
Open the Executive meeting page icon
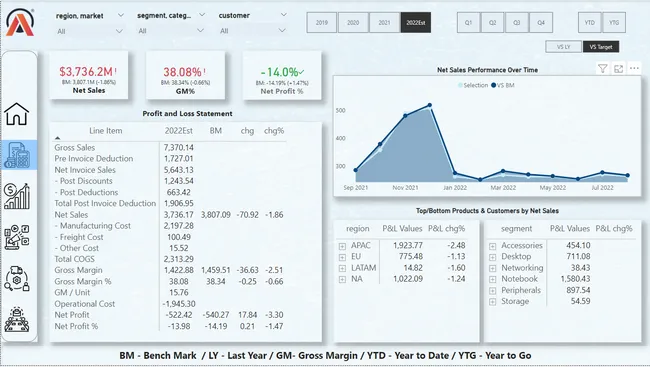(x=17, y=319)
